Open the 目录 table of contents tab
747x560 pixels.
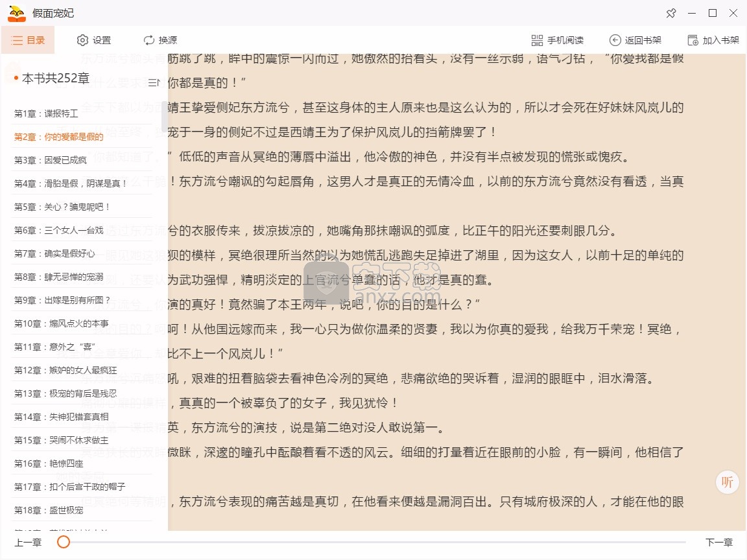click(28, 40)
